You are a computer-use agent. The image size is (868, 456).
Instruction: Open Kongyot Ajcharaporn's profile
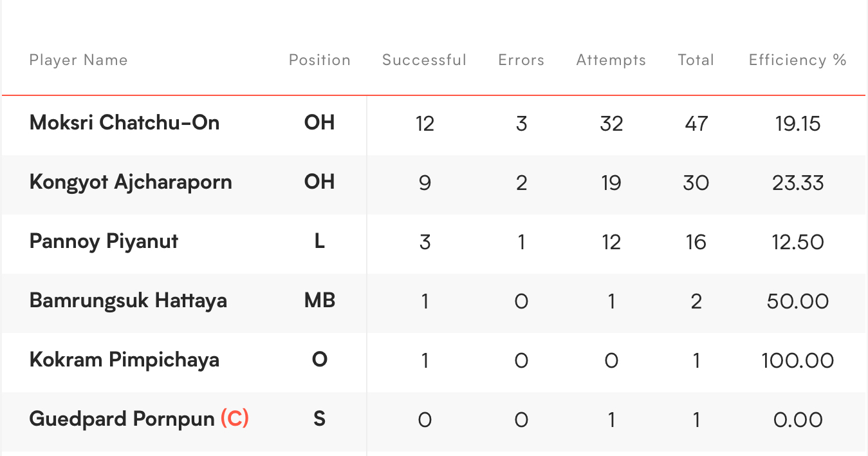(131, 182)
